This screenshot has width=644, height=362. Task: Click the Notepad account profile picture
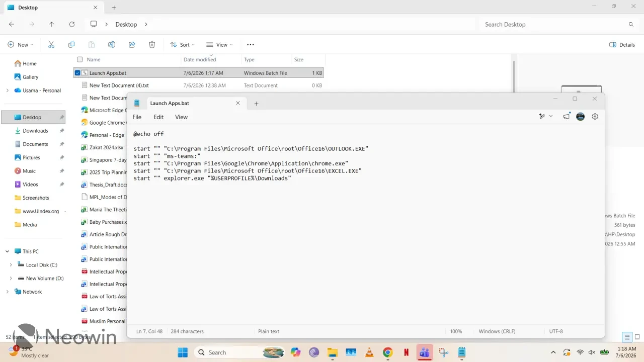(x=581, y=116)
